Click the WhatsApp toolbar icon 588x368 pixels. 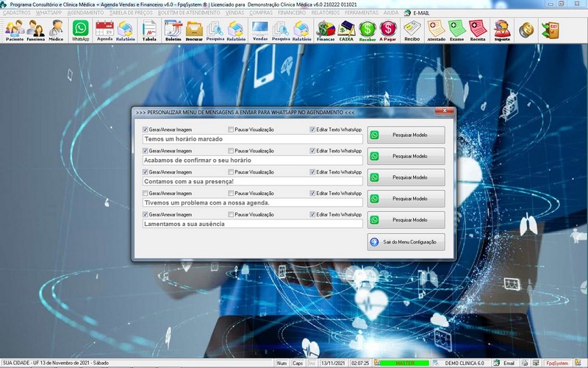tap(81, 29)
